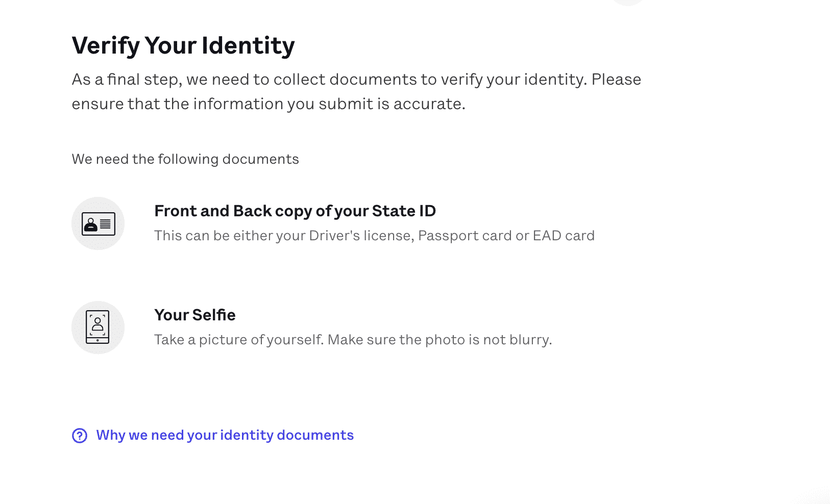This screenshot has width=830, height=504.
Task: Click the 'As a final step' intro paragraph
Action: click(356, 92)
